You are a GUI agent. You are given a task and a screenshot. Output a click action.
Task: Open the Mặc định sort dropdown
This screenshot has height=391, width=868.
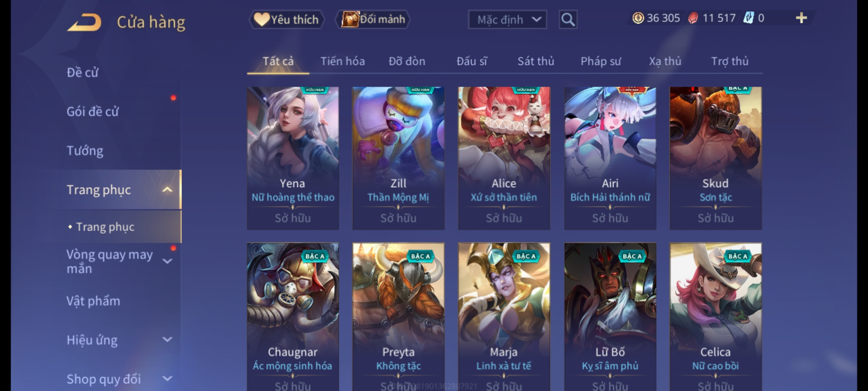click(x=507, y=20)
